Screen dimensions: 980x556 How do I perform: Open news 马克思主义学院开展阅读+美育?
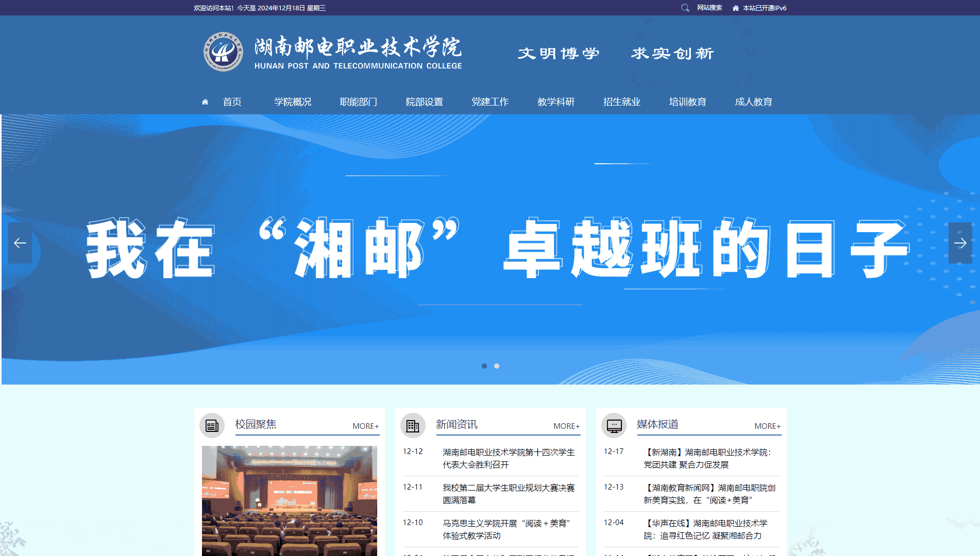(x=506, y=529)
